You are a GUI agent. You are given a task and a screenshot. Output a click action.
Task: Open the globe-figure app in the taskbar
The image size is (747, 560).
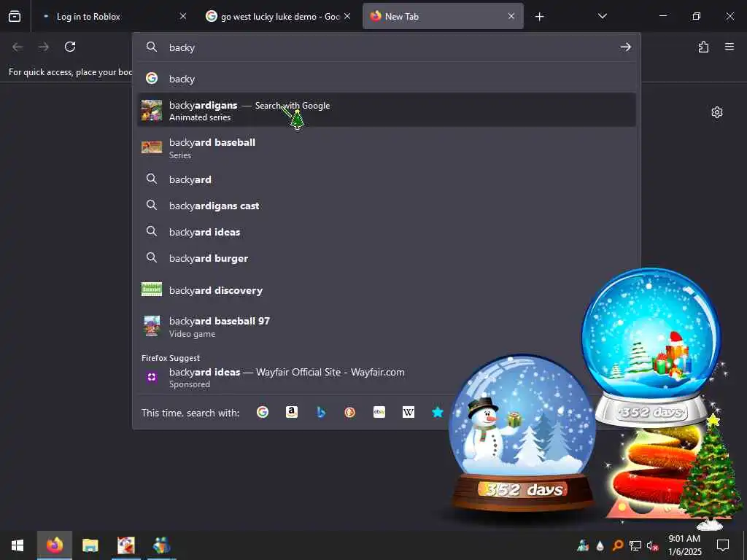(x=161, y=545)
